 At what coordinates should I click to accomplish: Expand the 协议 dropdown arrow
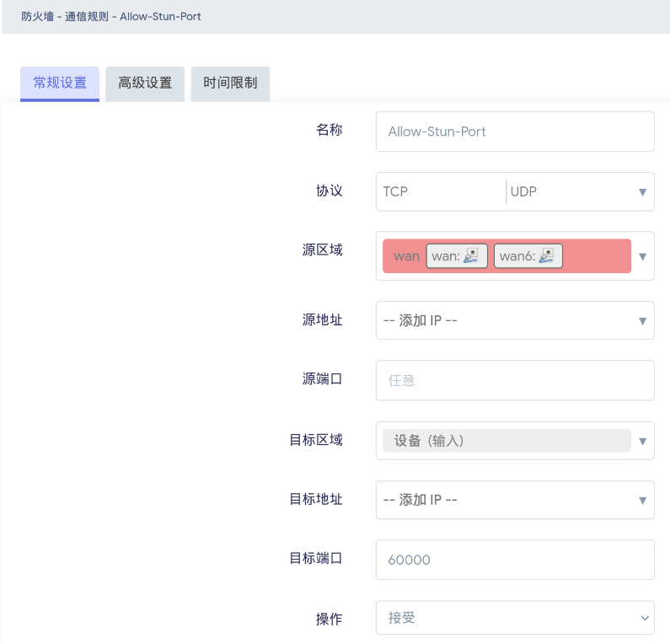click(x=642, y=192)
